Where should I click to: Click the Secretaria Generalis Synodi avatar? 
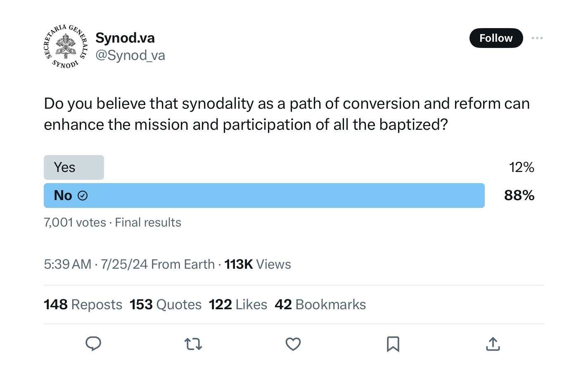pyautogui.click(x=66, y=47)
